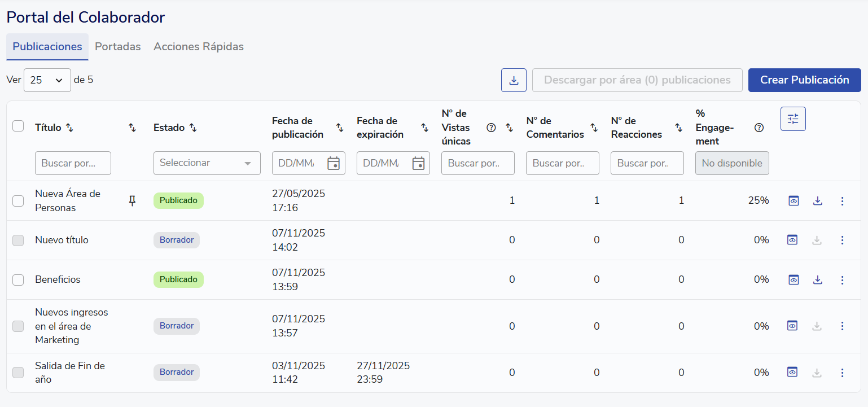
Task: Select the Beneficios row checkbox
Action: pyautogui.click(x=18, y=280)
